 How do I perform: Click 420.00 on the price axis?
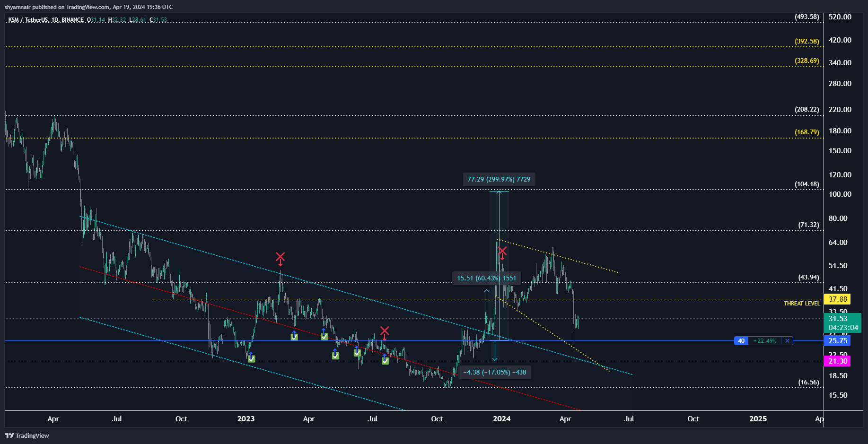point(840,40)
